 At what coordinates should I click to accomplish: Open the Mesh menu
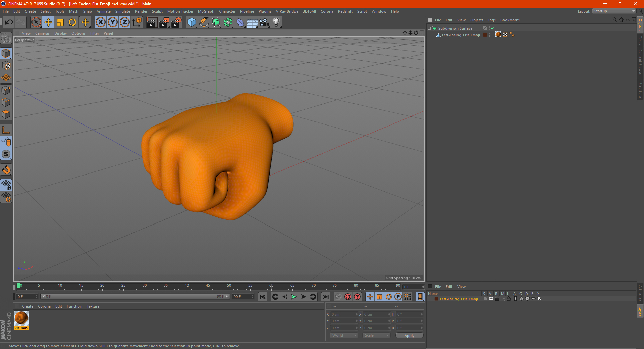point(73,11)
